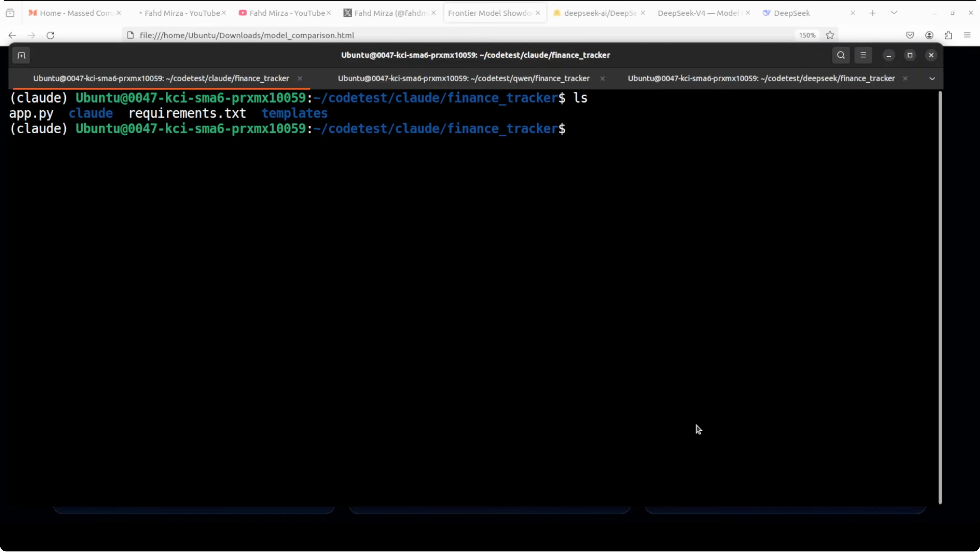Viewport: 980px width, 552px height.
Task: Expand the terminal tabs dropdown arrow
Action: (932, 78)
